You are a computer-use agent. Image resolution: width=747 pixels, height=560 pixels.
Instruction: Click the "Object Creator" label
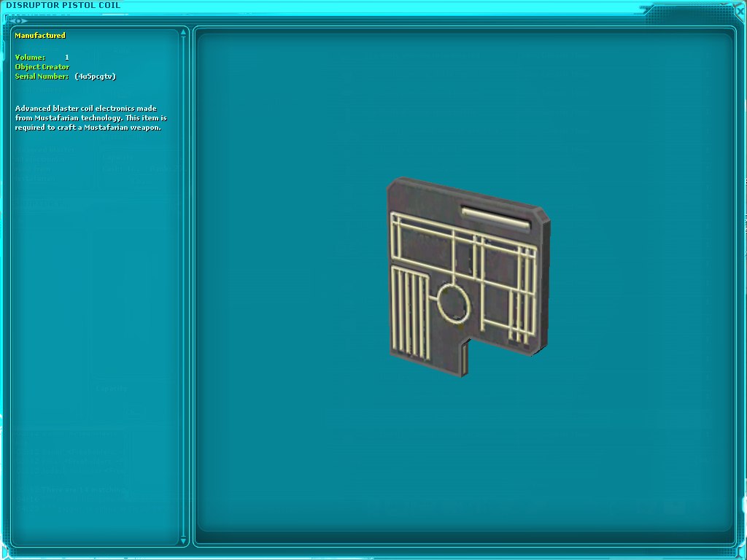(x=42, y=66)
